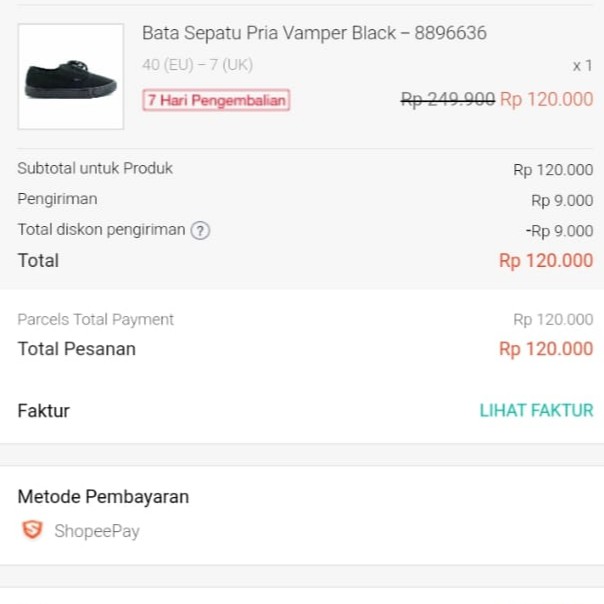Click the Total Pesanan label

(x=76, y=349)
